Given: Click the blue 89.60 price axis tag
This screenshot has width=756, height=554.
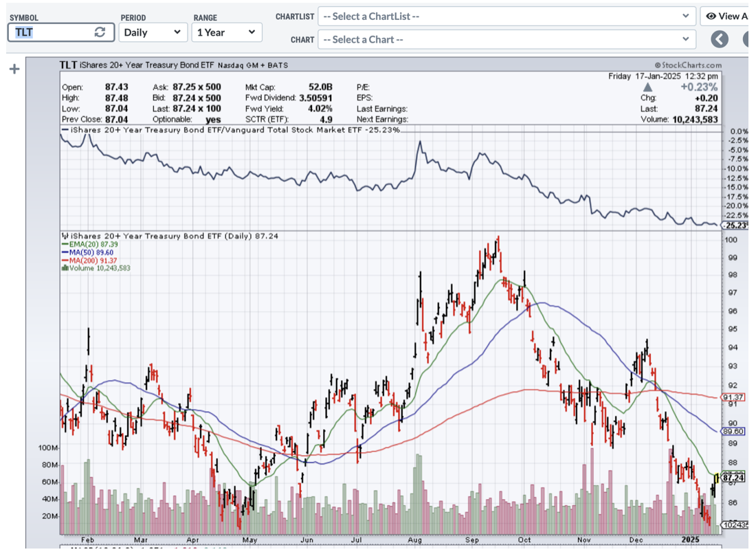Looking at the screenshot, I should pos(733,431).
